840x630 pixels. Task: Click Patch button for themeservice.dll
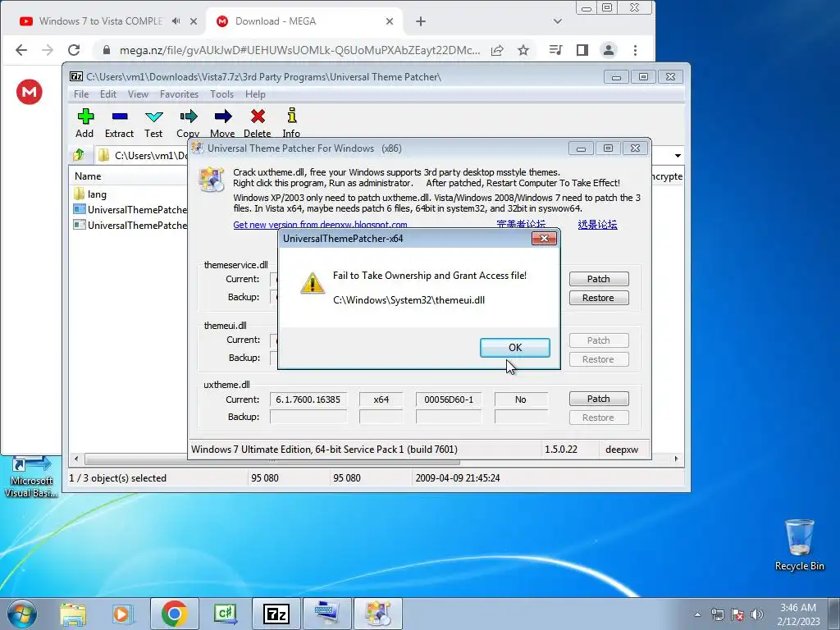pos(598,279)
